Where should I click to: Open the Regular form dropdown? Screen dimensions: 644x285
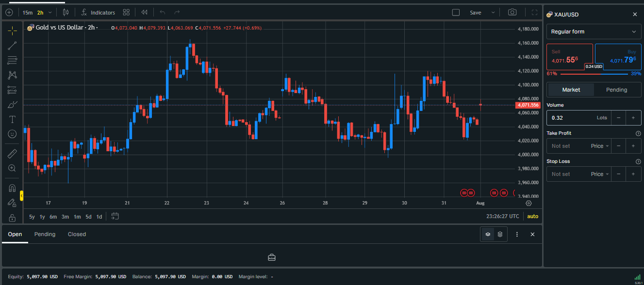point(594,32)
